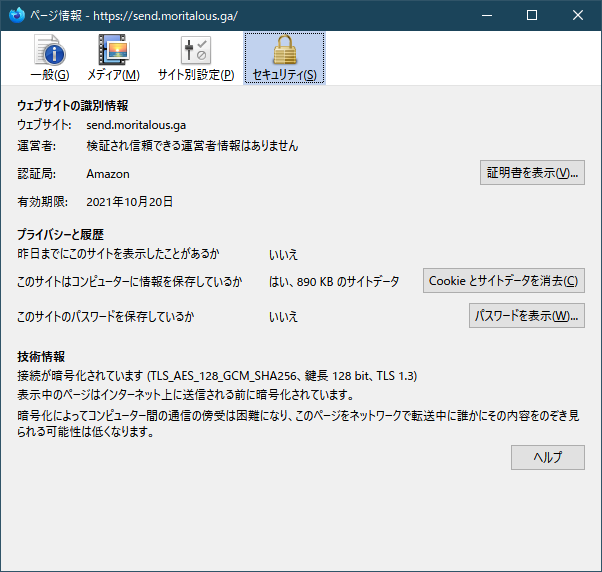
Task: Click the Firefox icon in title bar
Action: [x=14, y=15]
